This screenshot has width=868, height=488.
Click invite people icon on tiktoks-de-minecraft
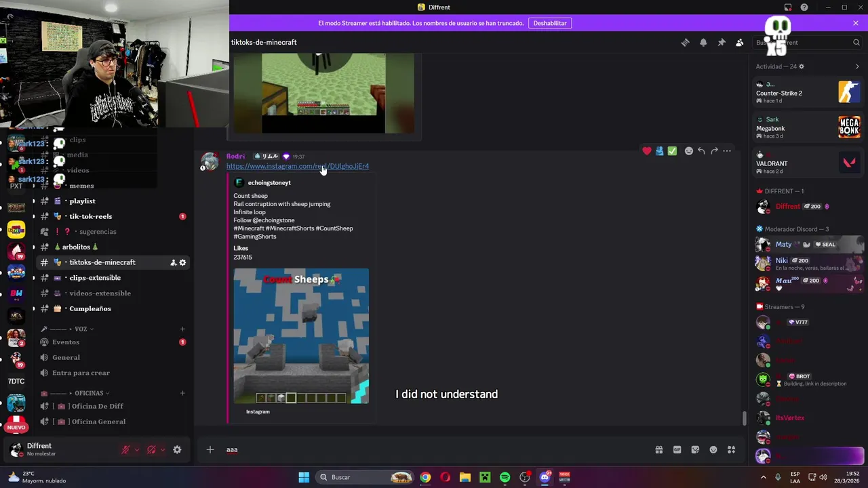coord(173,262)
